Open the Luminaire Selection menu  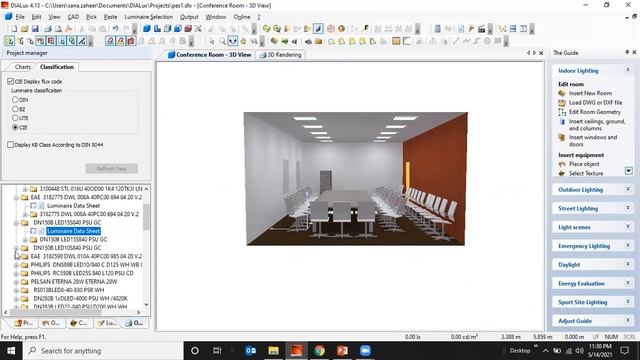149,17
